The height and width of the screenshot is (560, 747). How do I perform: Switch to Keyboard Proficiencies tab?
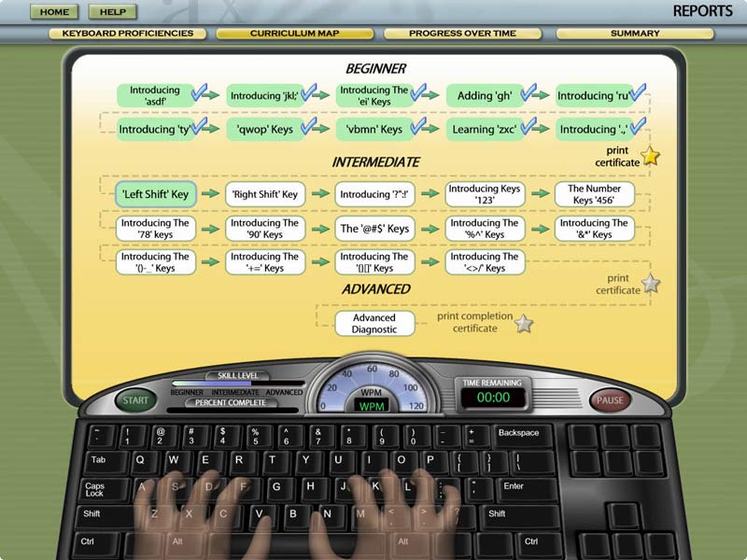click(128, 34)
